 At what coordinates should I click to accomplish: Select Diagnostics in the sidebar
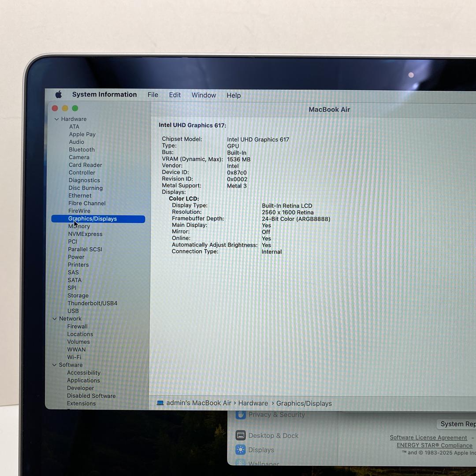(x=84, y=180)
